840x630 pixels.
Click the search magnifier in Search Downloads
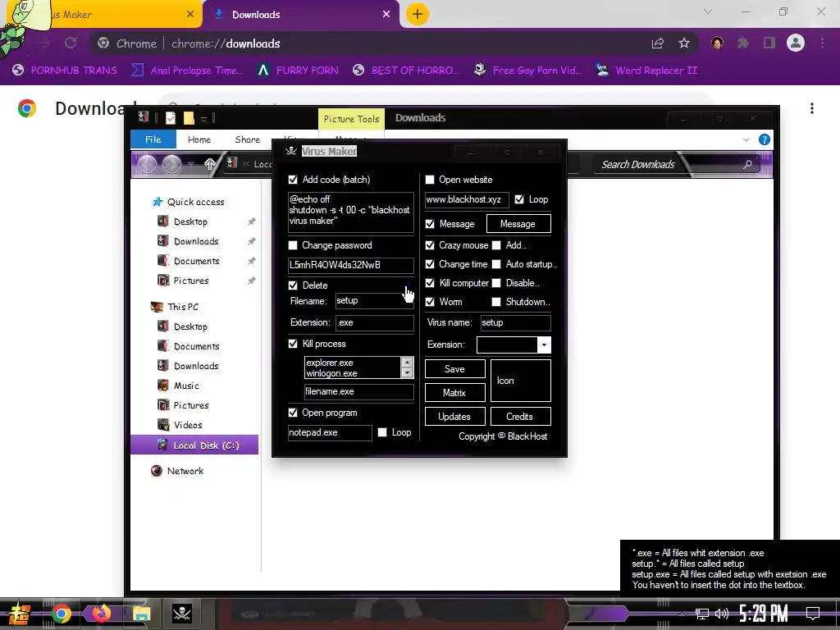747,164
